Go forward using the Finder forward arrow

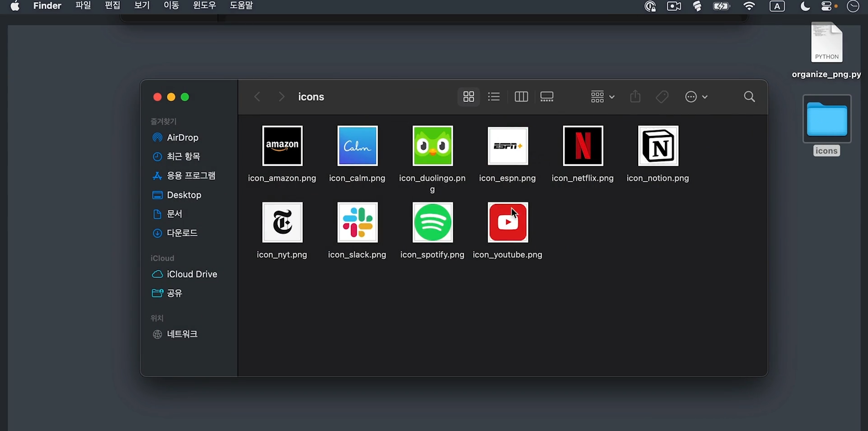[281, 97]
